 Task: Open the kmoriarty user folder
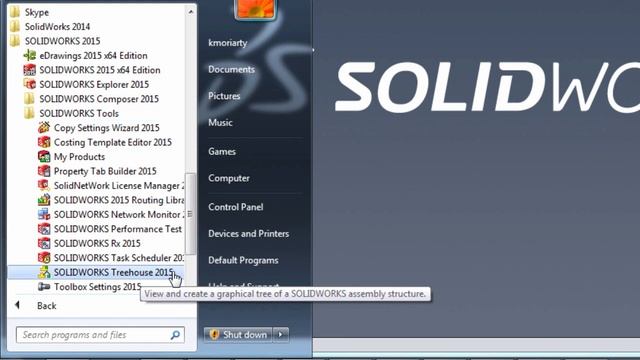coord(228,42)
